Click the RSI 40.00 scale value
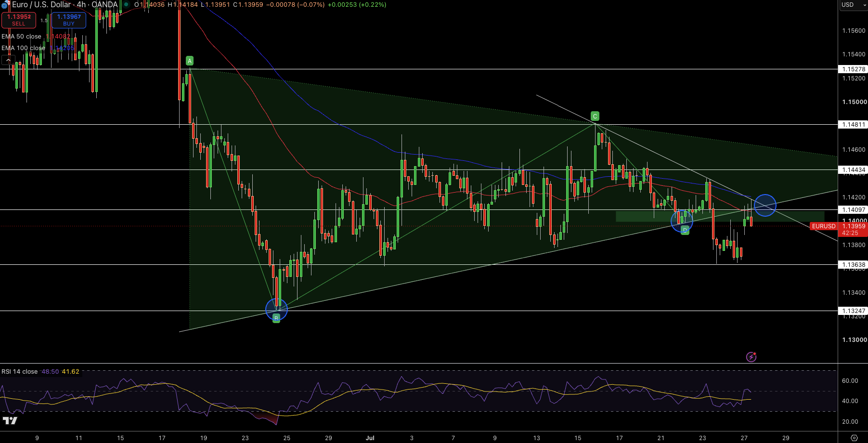The height and width of the screenshot is (443, 868). [850, 401]
